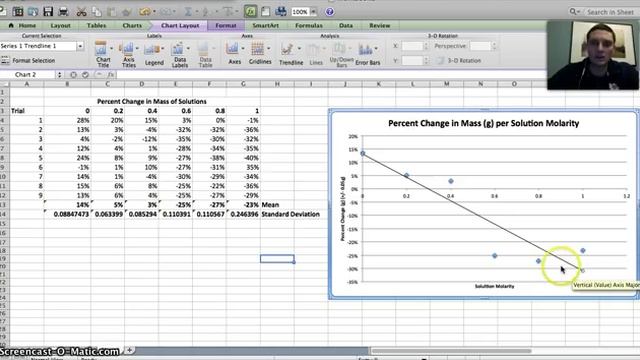
Task: Open the Undo history dropdown arrow
Action: click(x=154, y=12)
